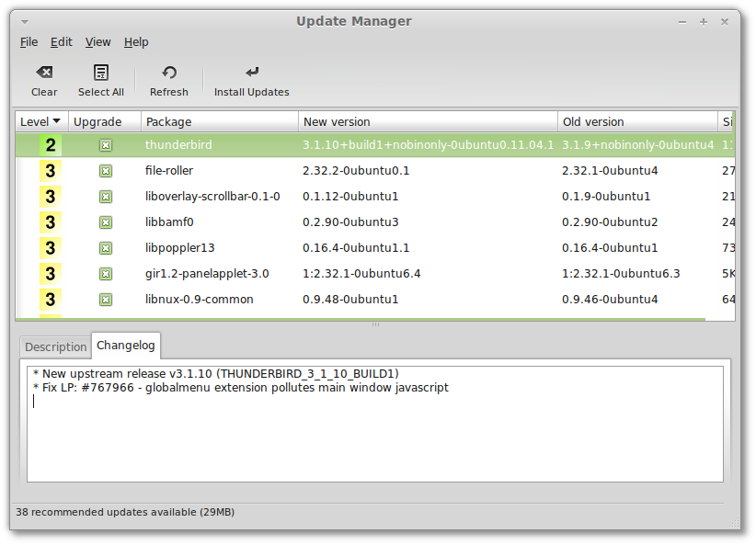Click old version 0.9.46-0ubuntu4

pyautogui.click(x=610, y=300)
